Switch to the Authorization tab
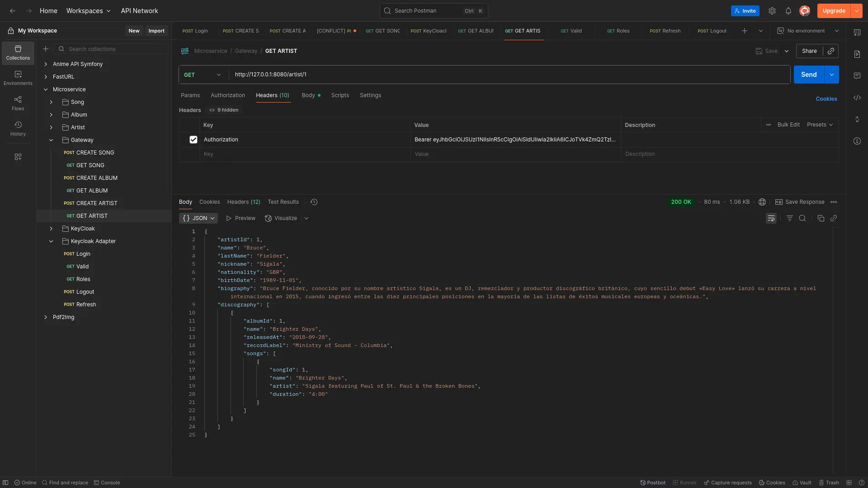 [x=228, y=95]
